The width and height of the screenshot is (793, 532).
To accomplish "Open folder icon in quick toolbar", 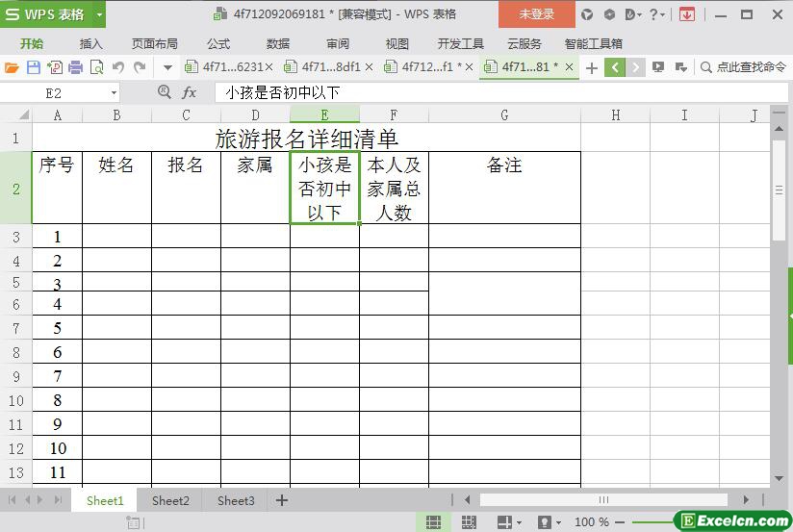I will pos(12,67).
